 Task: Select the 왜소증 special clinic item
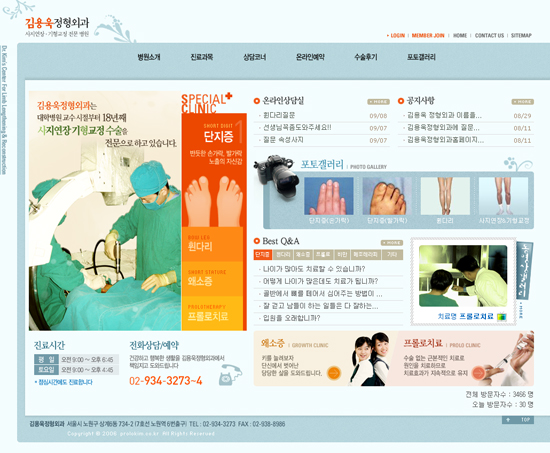pos(212,279)
